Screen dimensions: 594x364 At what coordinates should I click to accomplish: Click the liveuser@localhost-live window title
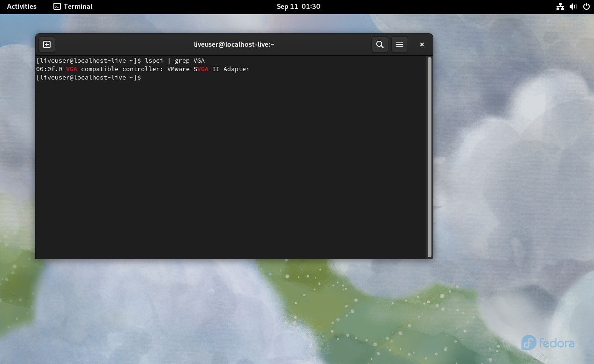point(234,44)
